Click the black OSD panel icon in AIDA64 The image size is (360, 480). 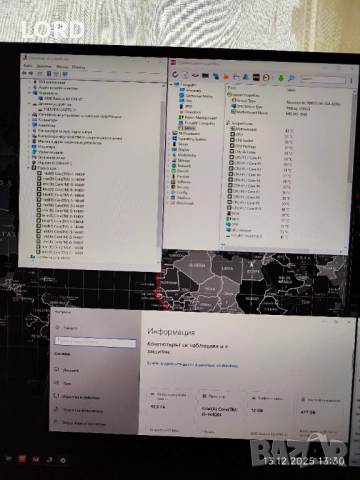pyautogui.click(x=256, y=78)
